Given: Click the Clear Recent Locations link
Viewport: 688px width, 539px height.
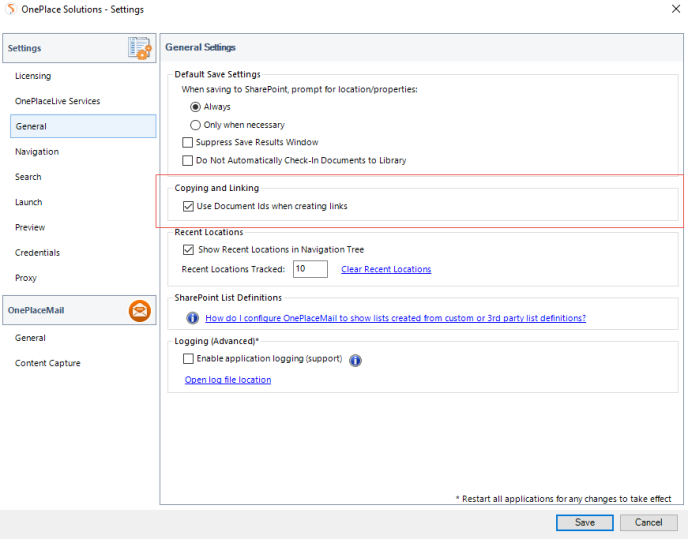Looking at the screenshot, I should click(386, 269).
